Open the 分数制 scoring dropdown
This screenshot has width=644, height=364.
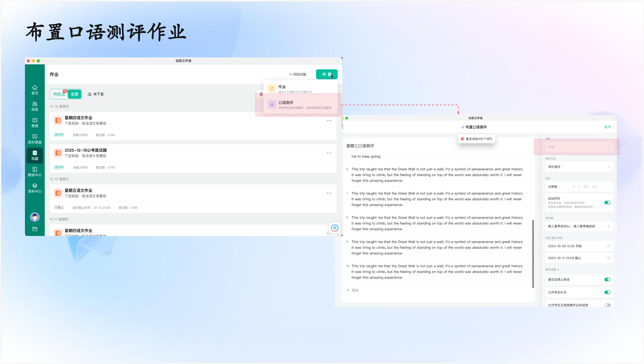coord(561,187)
